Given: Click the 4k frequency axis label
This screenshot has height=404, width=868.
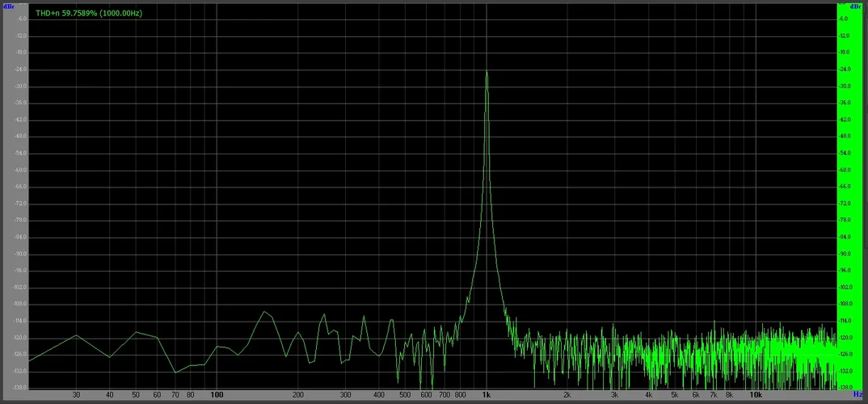Looking at the screenshot, I should (x=649, y=395).
